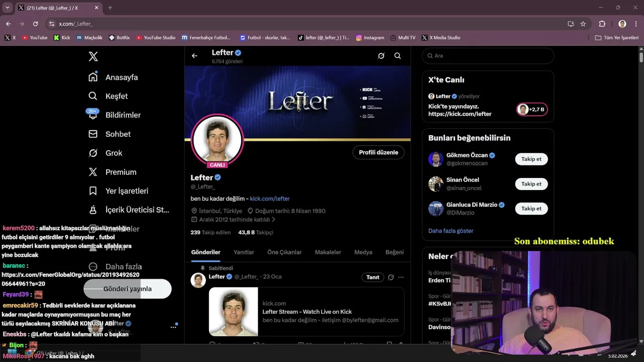The height and width of the screenshot is (362, 644).
Task: Close the Lefter X browser tab
Action: (97, 8)
